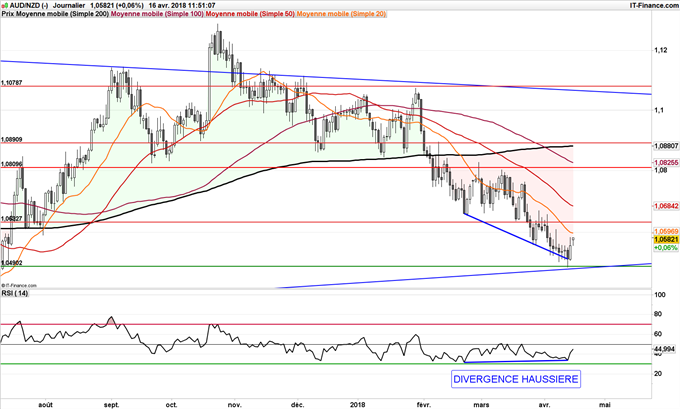Click the 80 value on RSI axis
The height and width of the screenshot is (409, 680).
[658, 314]
